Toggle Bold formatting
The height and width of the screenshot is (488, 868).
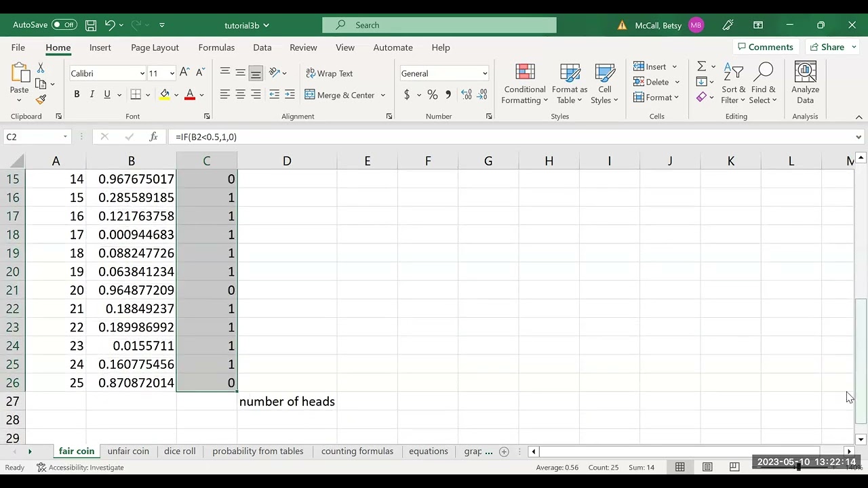tap(77, 95)
